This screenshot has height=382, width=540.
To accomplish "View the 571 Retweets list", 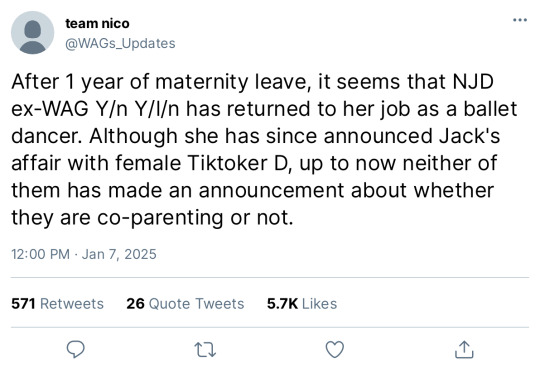I will (57, 303).
